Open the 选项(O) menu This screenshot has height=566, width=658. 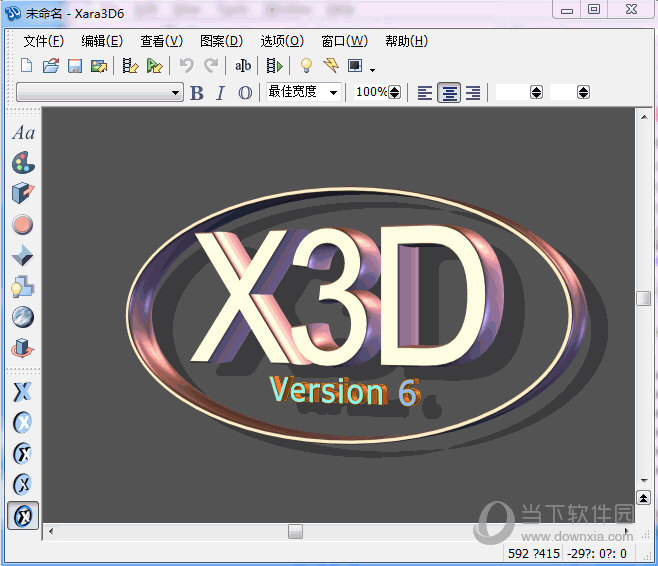click(282, 41)
